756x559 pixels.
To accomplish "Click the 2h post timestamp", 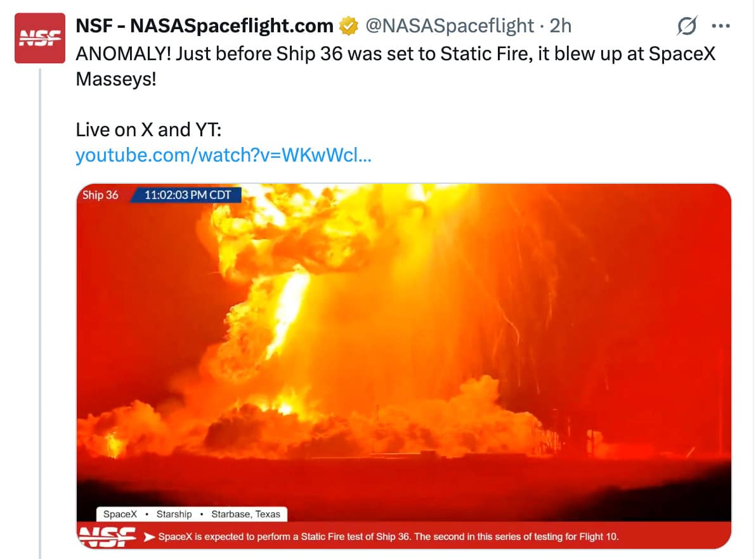I will click(561, 25).
